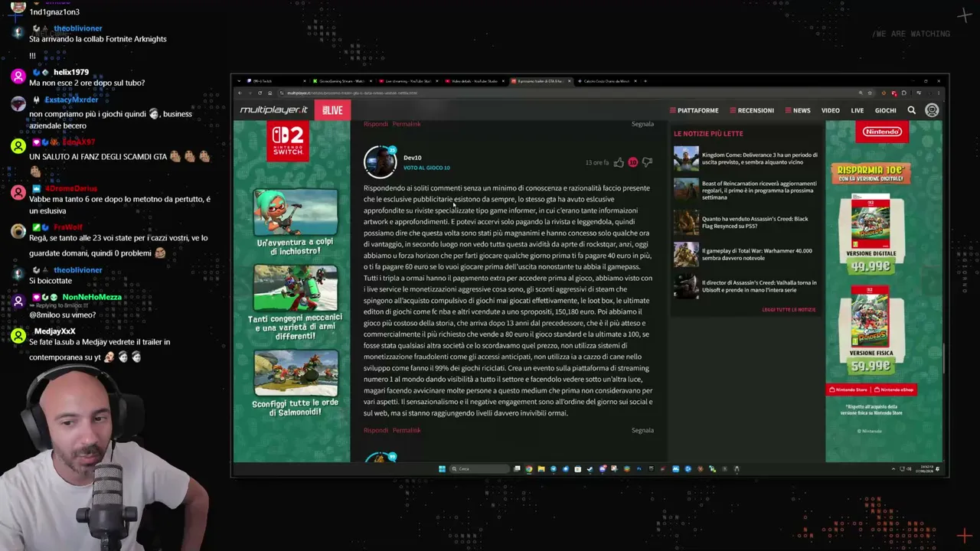Bookmark this page with star icon

871,93
